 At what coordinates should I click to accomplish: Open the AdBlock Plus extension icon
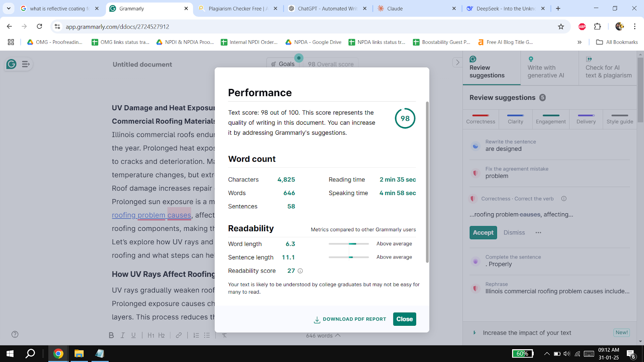pos(582,27)
